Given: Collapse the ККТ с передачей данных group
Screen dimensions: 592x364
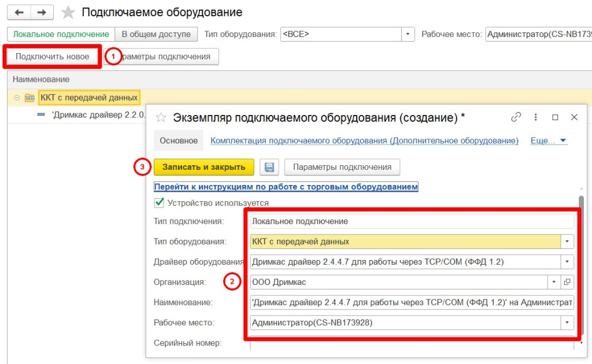Looking at the screenshot, I should point(17,98).
